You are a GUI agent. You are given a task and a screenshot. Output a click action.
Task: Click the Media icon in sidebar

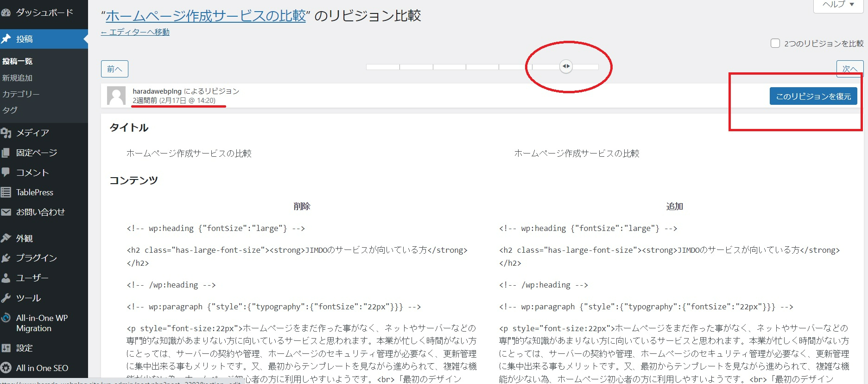tap(6, 133)
